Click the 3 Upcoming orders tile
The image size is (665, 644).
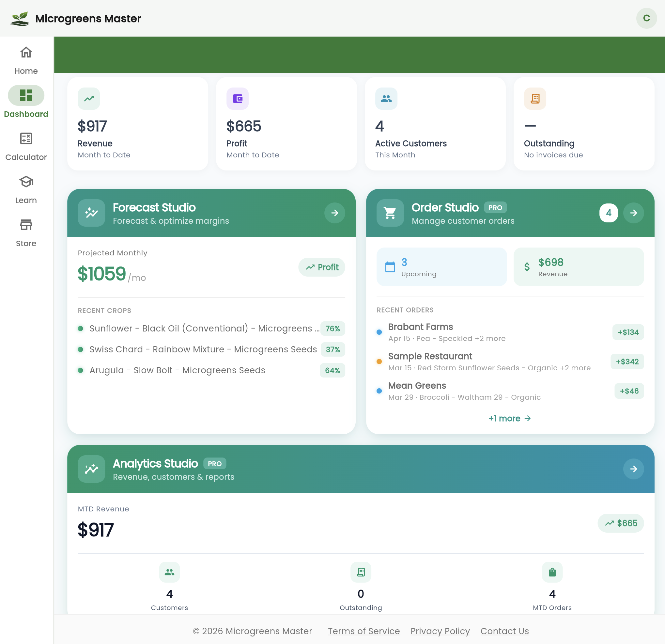point(441,267)
